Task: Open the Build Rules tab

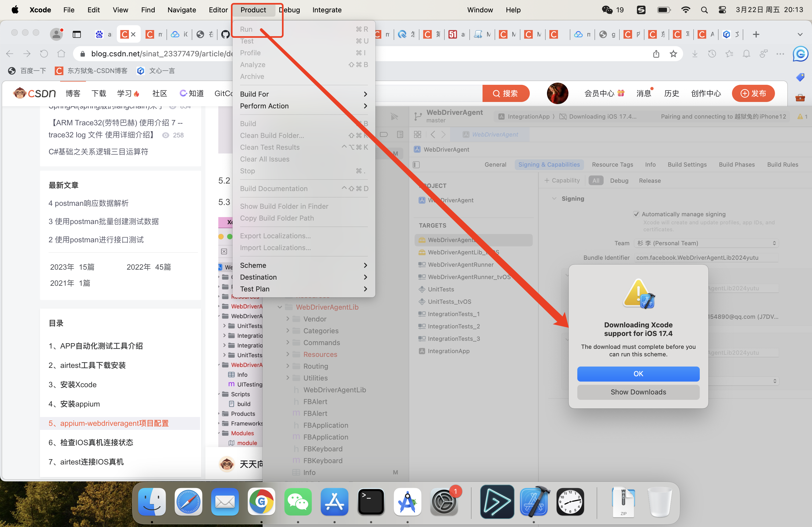Action: pyautogui.click(x=783, y=165)
